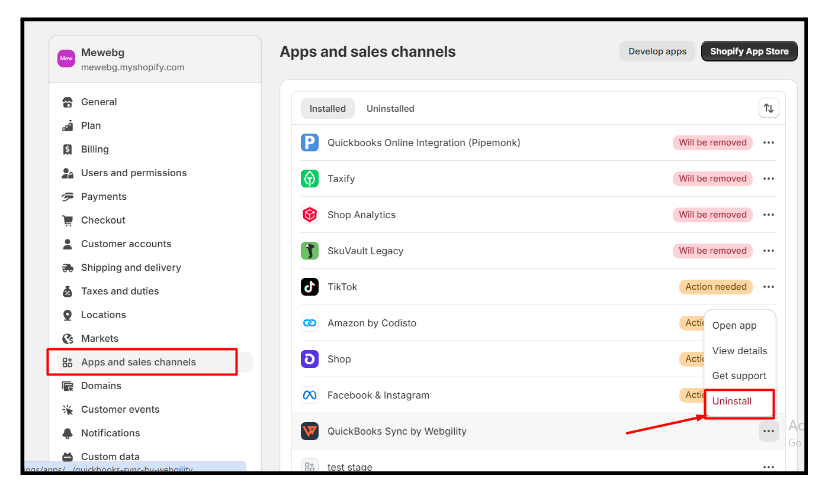Click the Billing receipt icon
Image resolution: width=824 pixels, height=492 pixels.
click(67, 149)
